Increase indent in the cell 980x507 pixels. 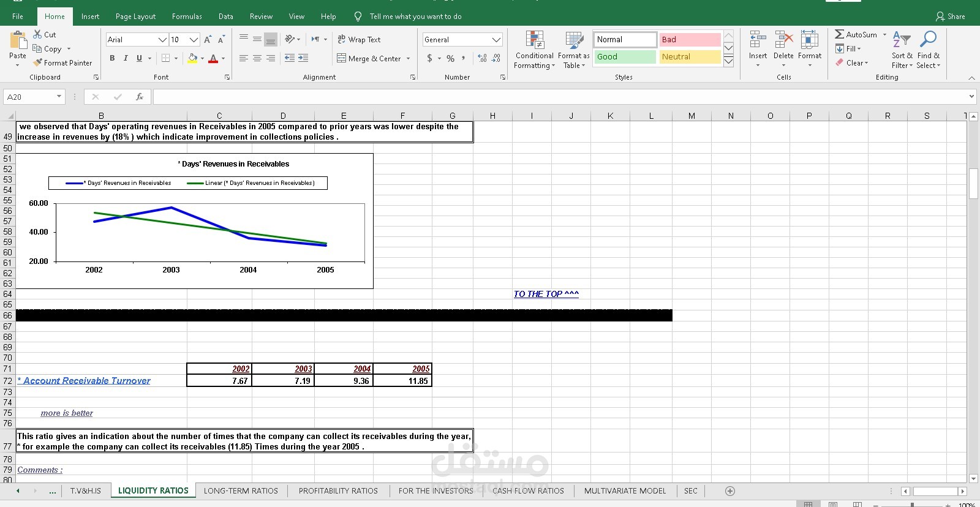pyautogui.click(x=303, y=58)
